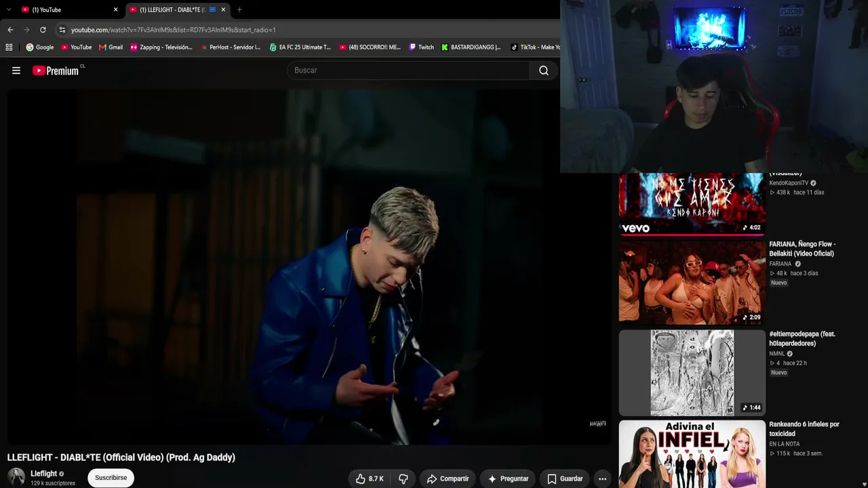Open the Zapping - Televisión bookmark
The height and width of the screenshot is (488, 868).
(x=161, y=47)
